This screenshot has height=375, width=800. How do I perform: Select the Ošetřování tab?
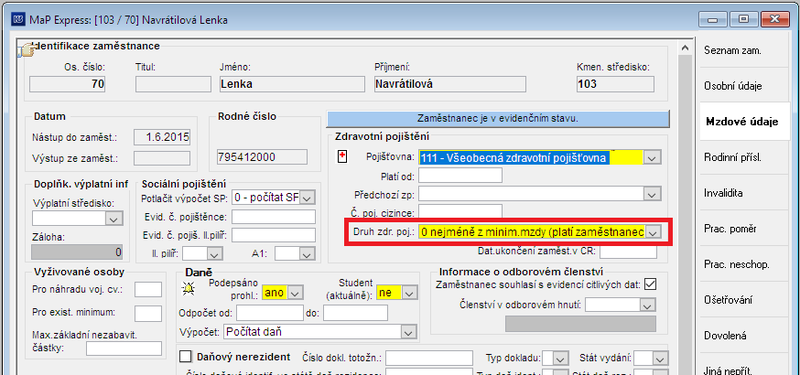tap(744, 300)
